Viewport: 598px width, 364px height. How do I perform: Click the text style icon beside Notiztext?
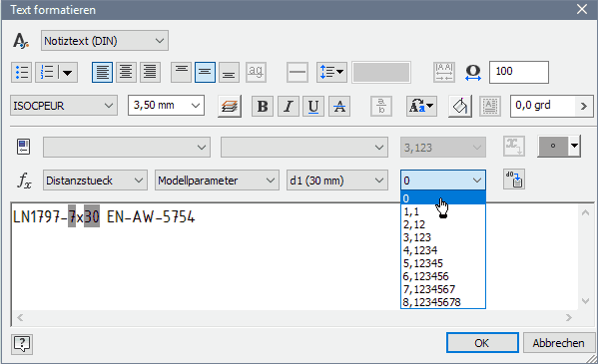click(21, 41)
